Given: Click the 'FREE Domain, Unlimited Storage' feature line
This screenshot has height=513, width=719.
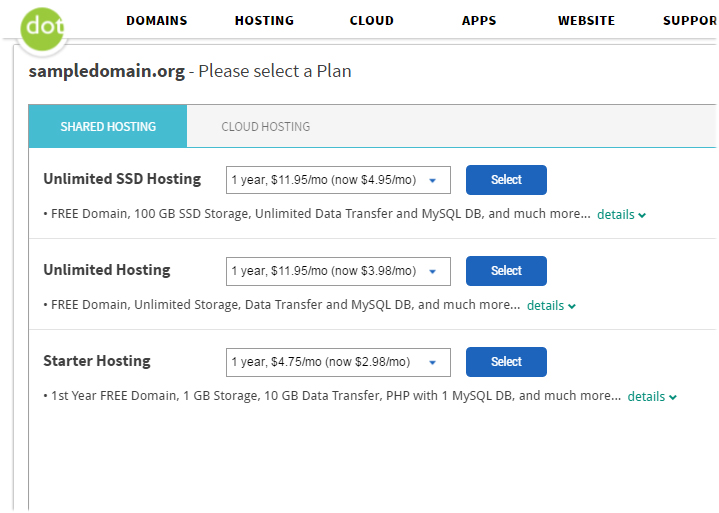Looking at the screenshot, I should pyautogui.click(x=282, y=305).
